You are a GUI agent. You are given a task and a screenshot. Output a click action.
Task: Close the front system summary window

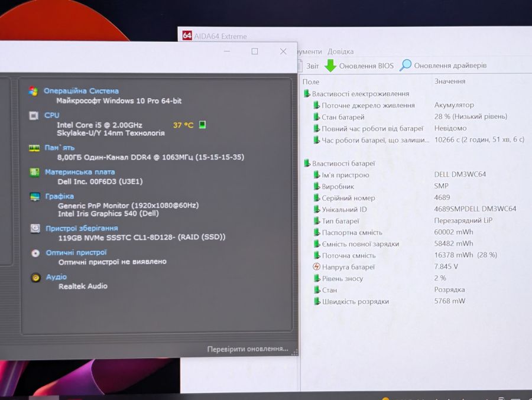[x=283, y=51]
